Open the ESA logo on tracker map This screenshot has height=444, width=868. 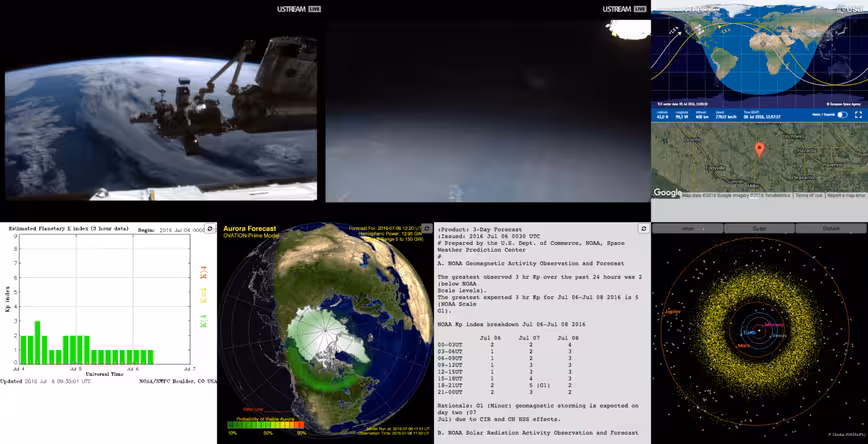tap(852, 8)
